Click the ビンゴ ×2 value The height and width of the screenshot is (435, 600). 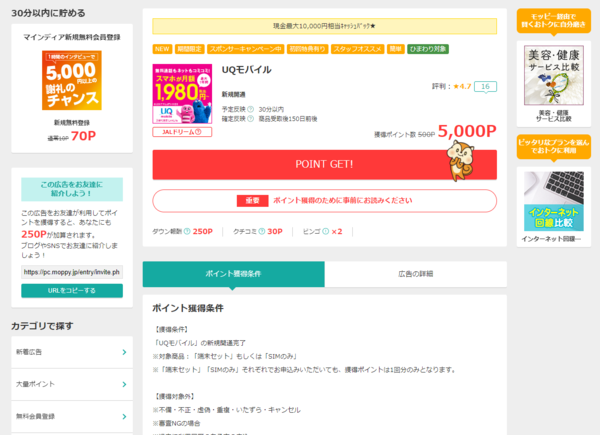337,231
